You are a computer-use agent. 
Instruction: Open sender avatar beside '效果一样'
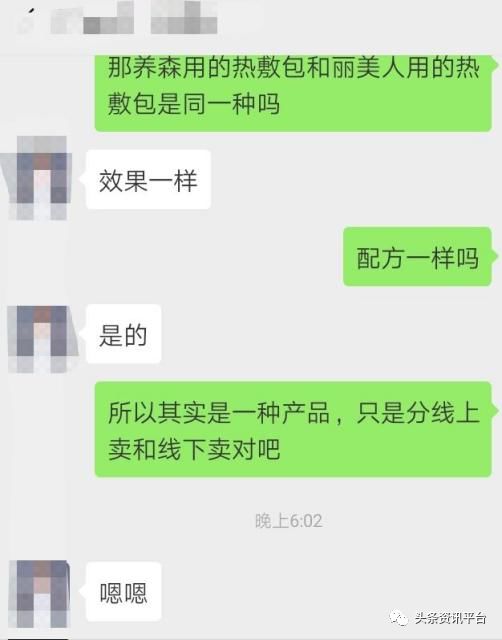[x=39, y=178]
